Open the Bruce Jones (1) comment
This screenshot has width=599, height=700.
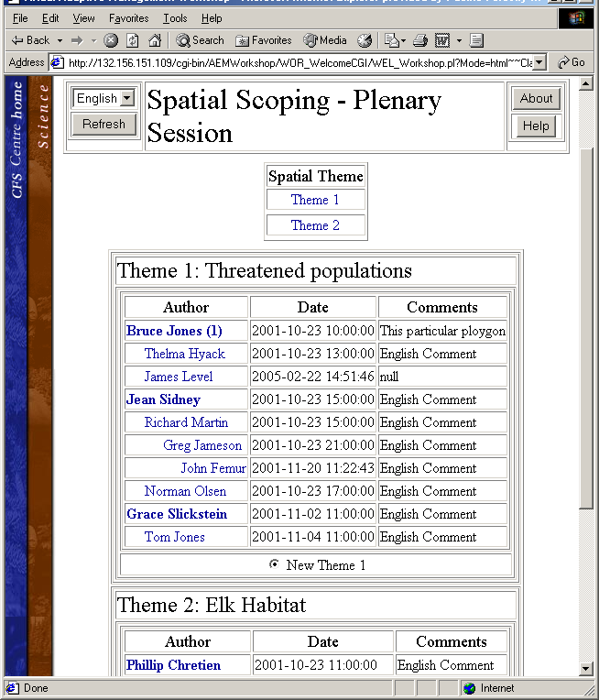click(174, 331)
